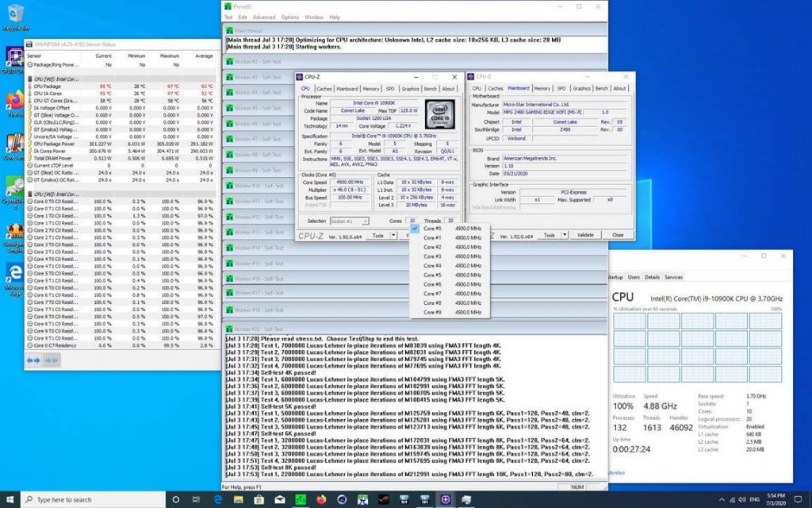Select Core #3 in the core clocks menu
This screenshot has width=812, height=508.
(x=449, y=256)
